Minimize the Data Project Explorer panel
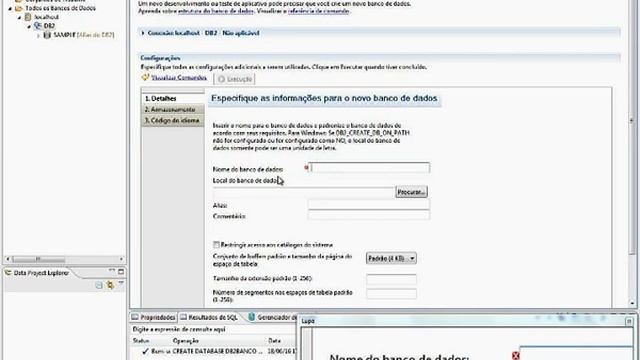This screenshot has height=360, width=640. (x=112, y=271)
